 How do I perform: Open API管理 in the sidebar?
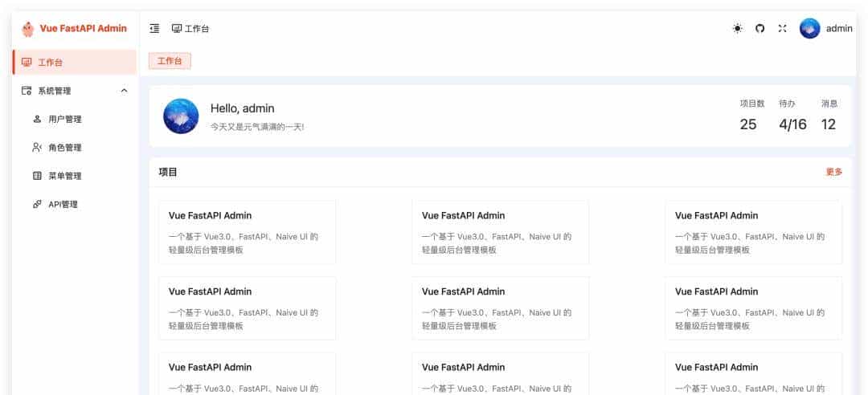(x=74, y=204)
